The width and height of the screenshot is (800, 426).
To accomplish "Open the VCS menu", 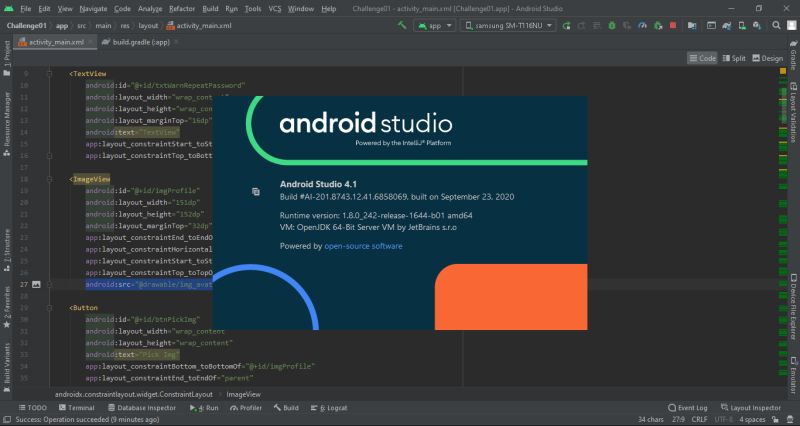I will click(274, 9).
